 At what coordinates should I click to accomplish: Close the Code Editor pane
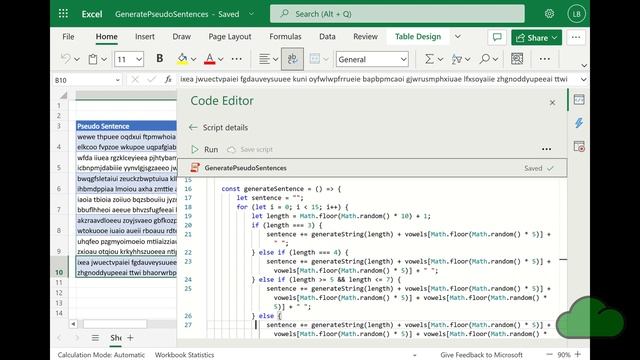[x=552, y=102]
